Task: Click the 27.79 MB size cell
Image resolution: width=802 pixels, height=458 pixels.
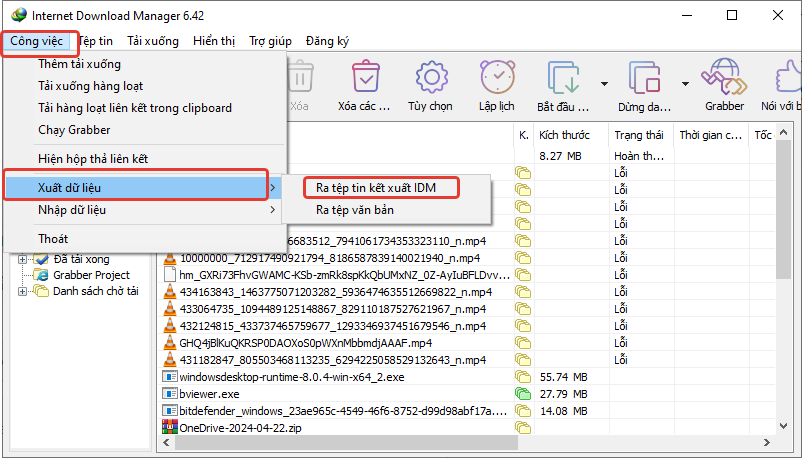Action: pyautogui.click(x=563, y=394)
